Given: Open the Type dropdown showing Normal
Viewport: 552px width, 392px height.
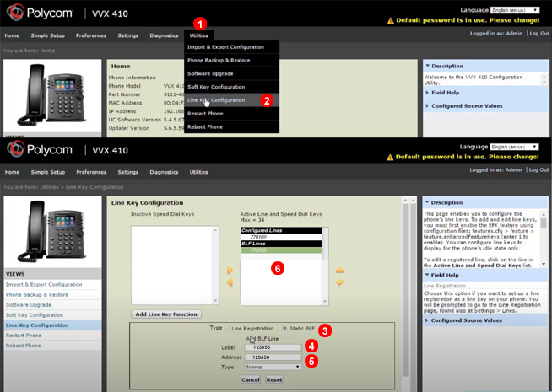Looking at the screenshot, I should [x=273, y=367].
